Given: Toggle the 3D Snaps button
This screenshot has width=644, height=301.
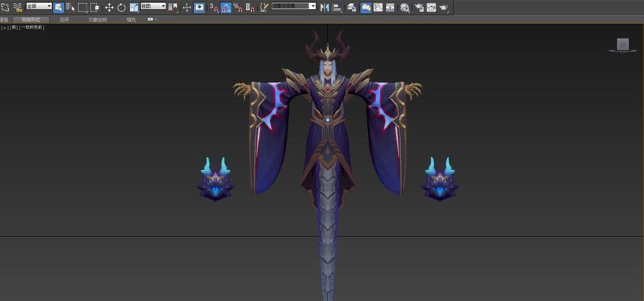Looking at the screenshot, I should 214,7.
